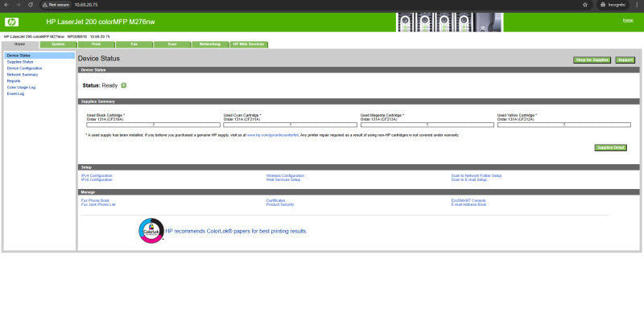This screenshot has width=644, height=329.
Task: Click the printer banner image in header
Action: [449, 23]
